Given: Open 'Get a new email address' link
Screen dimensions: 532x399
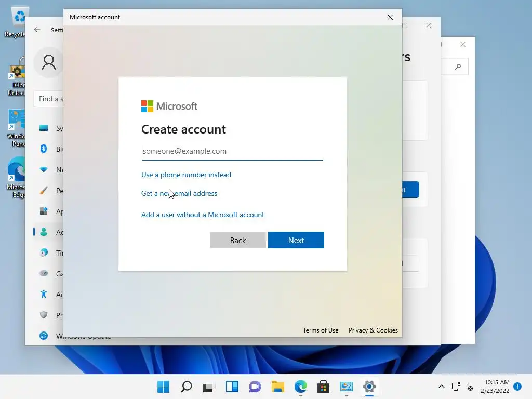Looking at the screenshot, I should [x=179, y=193].
